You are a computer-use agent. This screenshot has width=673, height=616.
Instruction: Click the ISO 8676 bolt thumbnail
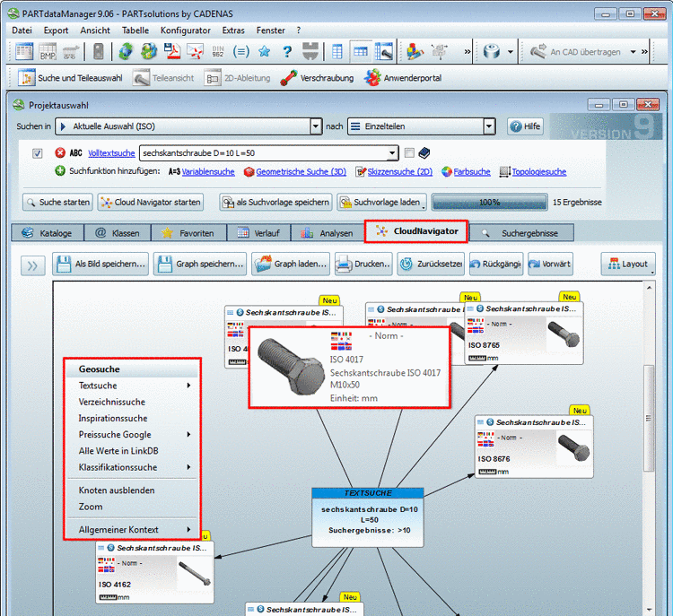pos(574,447)
